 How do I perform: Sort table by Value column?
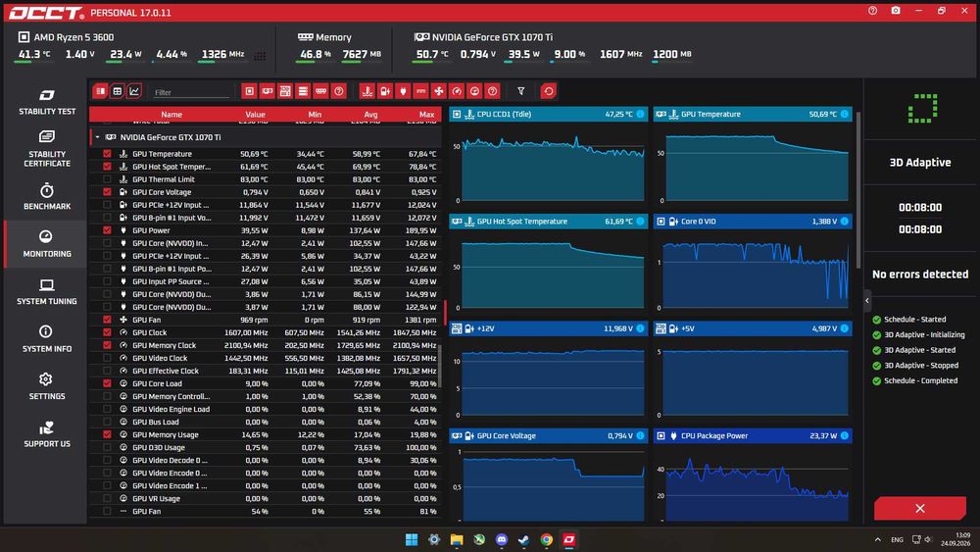click(x=255, y=115)
